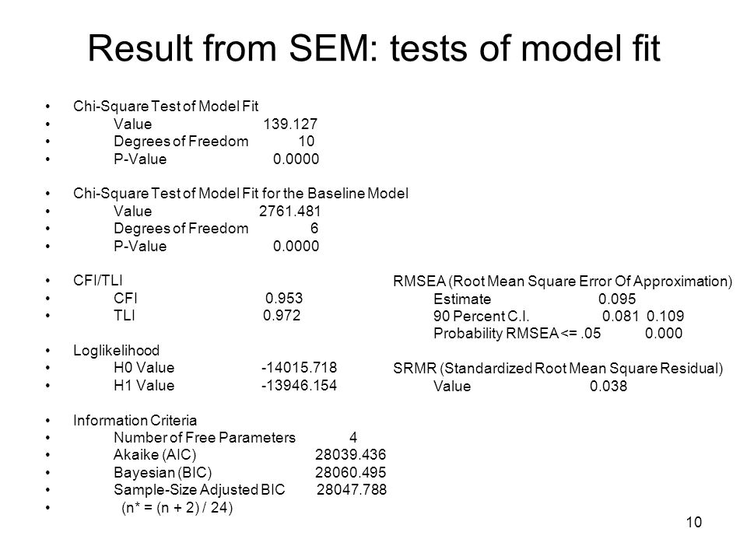Click the Loglikelihood heading
This screenshot has width=747, height=560.
116,351
